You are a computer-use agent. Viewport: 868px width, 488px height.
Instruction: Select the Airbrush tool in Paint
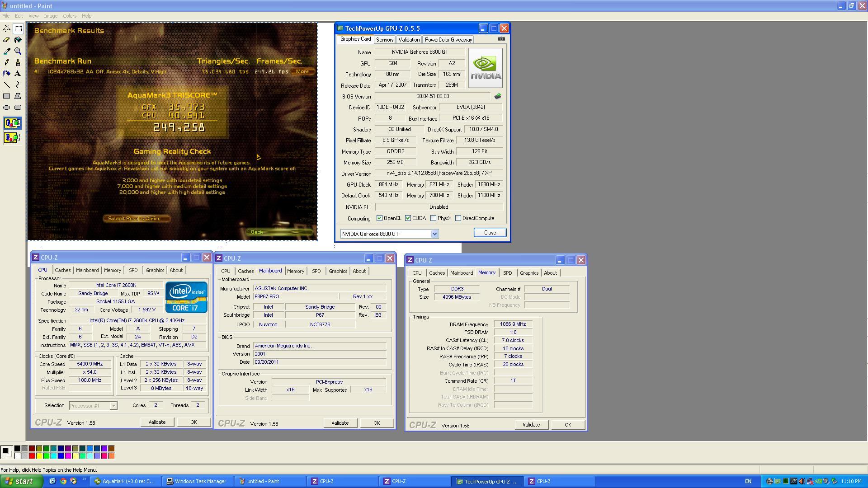click(x=7, y=74)
